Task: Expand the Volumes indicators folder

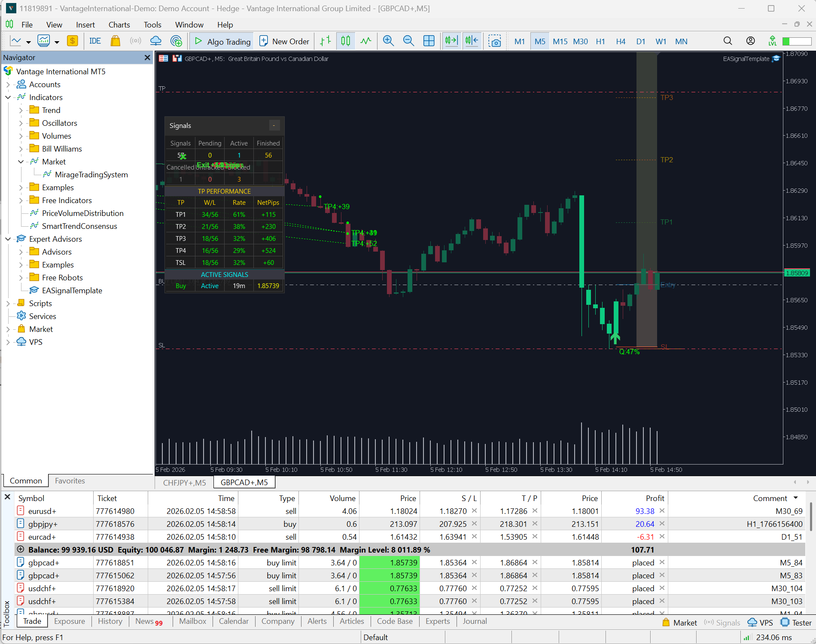Action: tap(21, 136)
